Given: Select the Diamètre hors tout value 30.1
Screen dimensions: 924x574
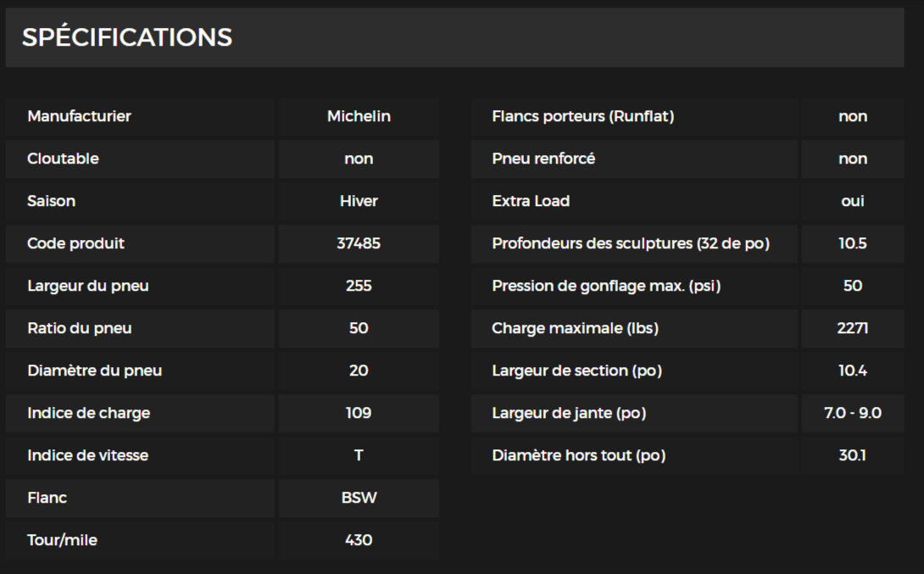Looking at the screenshot, I should [x=853, y=455].
